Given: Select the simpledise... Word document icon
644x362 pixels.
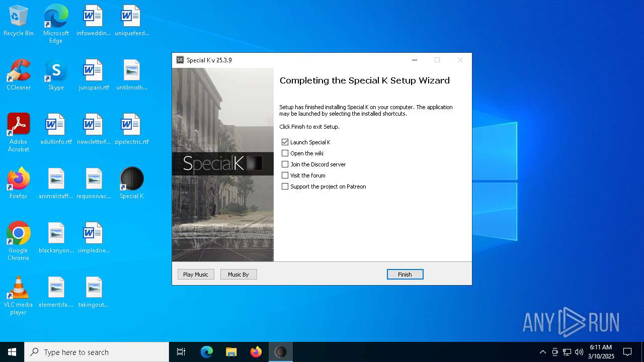Looking at the screenshot, I should (x=94, y=238).
